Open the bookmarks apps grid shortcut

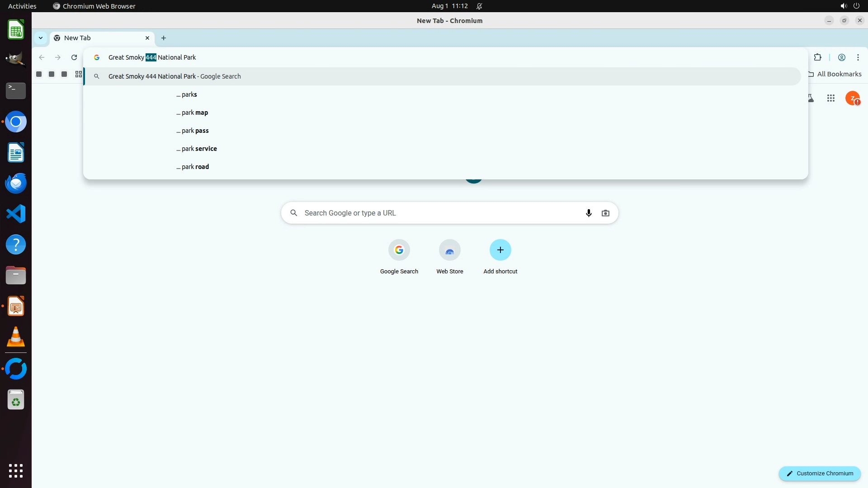point(79,74)
